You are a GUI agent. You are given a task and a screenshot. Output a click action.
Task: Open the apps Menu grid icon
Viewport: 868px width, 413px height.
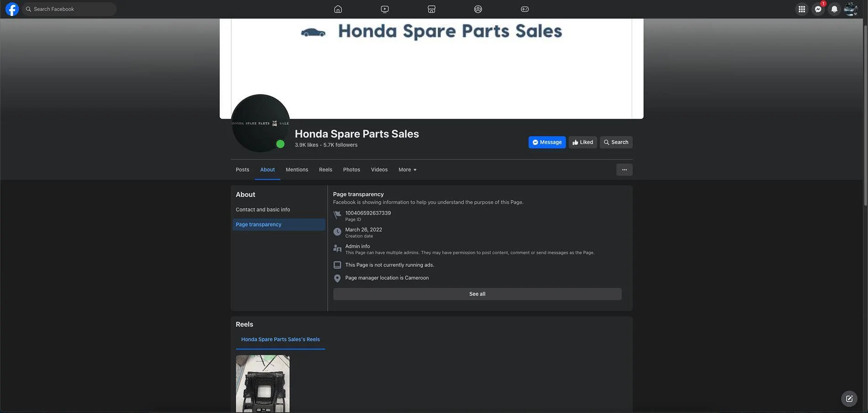[x=801, y=9]
